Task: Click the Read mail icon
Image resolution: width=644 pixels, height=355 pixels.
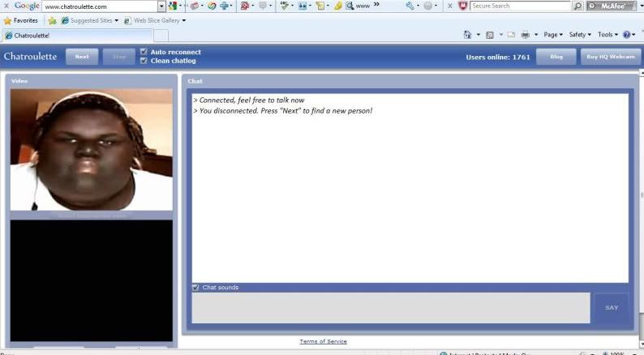Action: [511, 35]
